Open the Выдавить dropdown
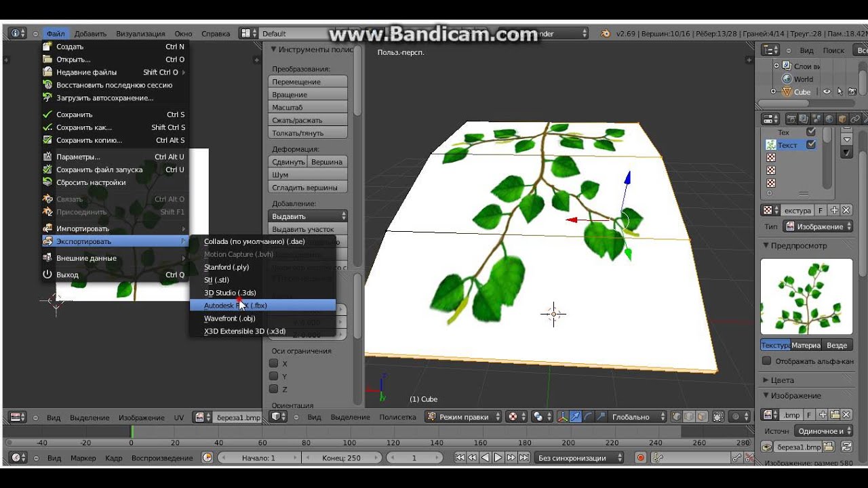Viewport: 868px width, 488px height. click(x=309, y=216)
